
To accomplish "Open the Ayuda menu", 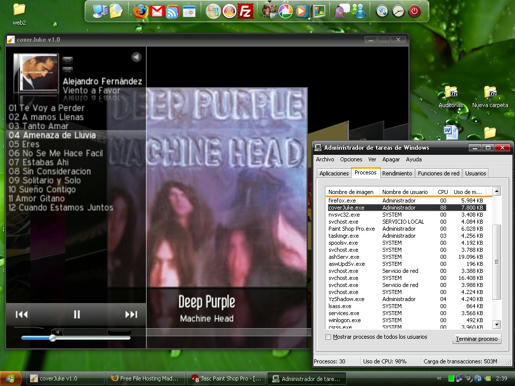I will tap(414, 159).
